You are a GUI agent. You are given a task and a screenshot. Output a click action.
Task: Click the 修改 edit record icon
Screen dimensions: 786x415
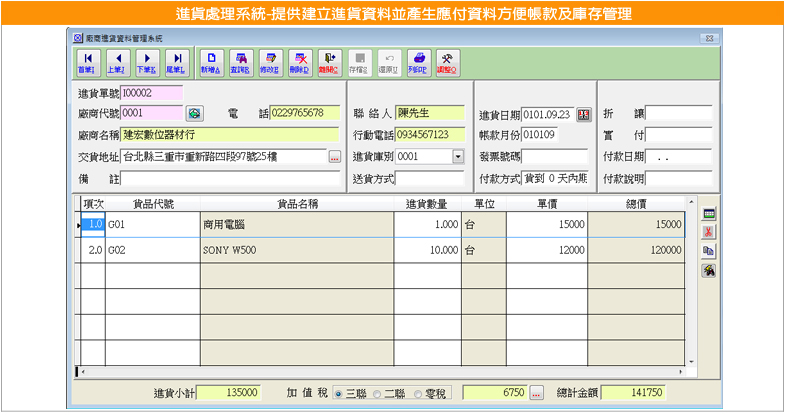click(x=269, y=63)
